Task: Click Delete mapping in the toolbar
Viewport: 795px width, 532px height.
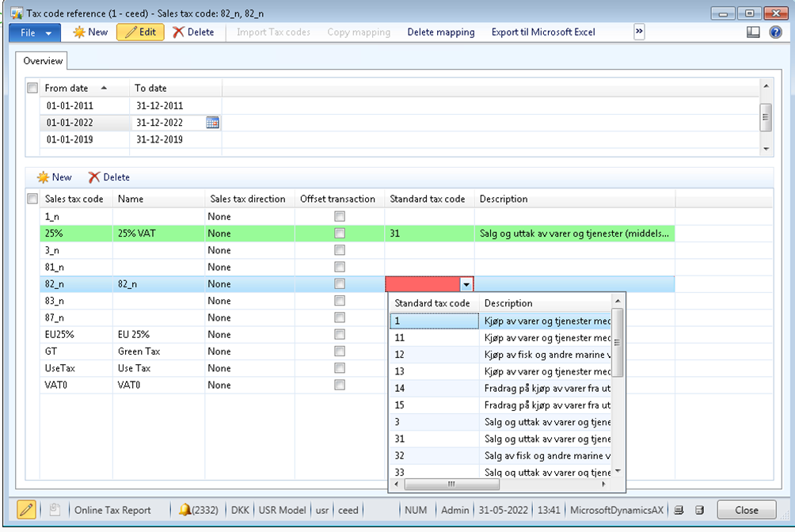Action: click(x=441, y=32)
